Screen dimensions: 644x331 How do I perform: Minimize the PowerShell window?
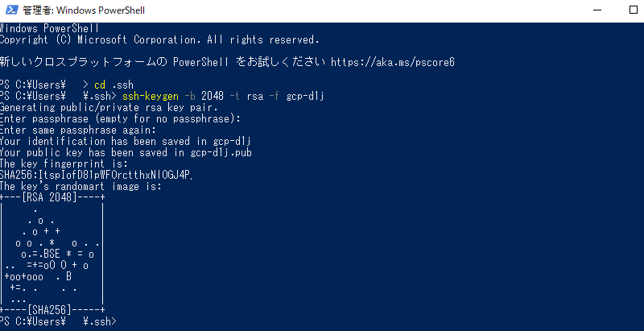599,10
